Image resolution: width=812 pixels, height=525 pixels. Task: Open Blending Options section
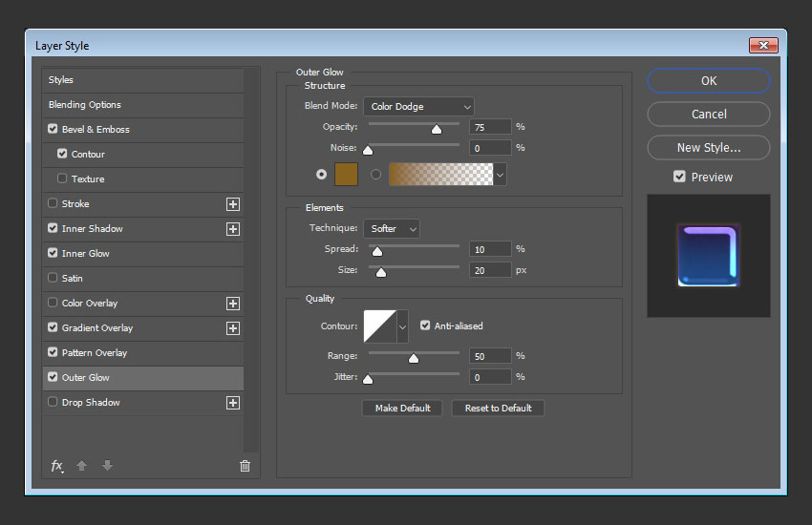(x=142, y=105)
